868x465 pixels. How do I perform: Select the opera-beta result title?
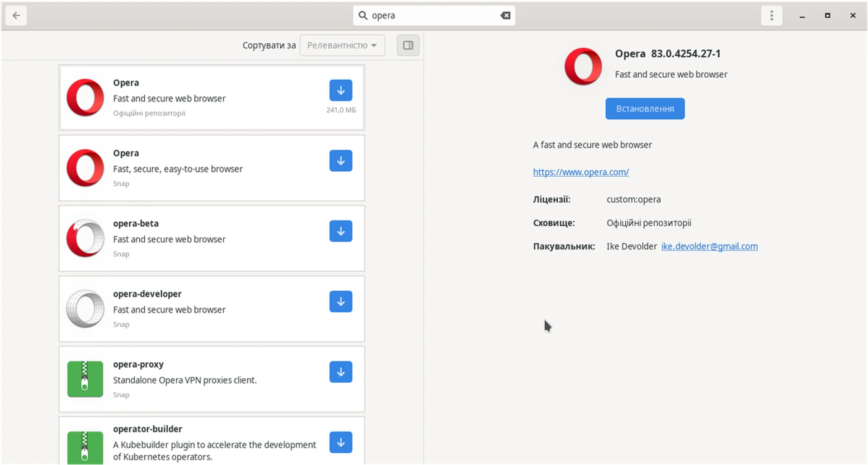(136, 223)
